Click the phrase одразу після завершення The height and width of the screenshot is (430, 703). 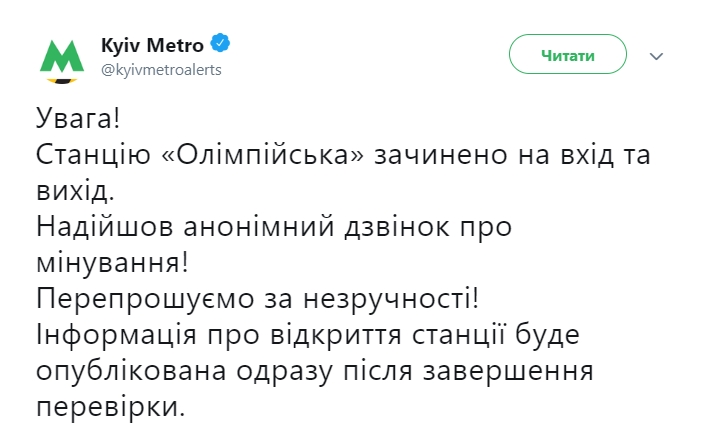point(422,371)
